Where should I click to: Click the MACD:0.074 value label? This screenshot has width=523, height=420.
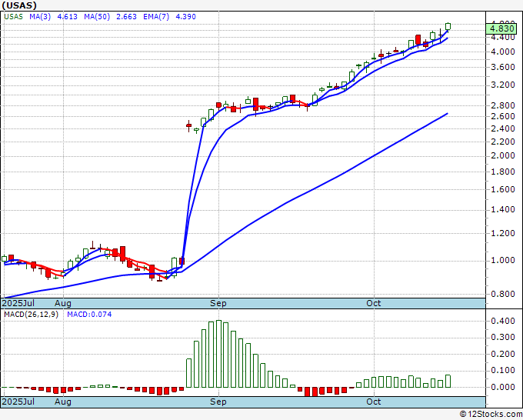click(89, 315)
